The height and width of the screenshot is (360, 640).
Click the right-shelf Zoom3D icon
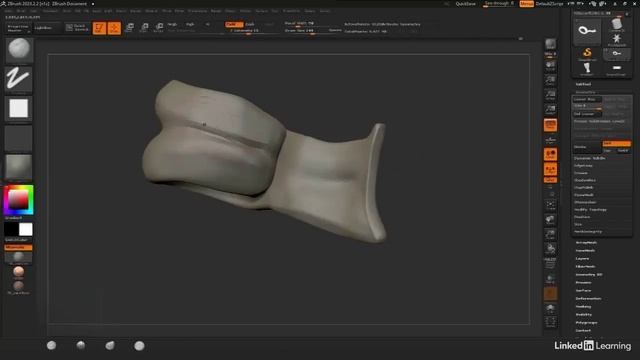point(550,235)
